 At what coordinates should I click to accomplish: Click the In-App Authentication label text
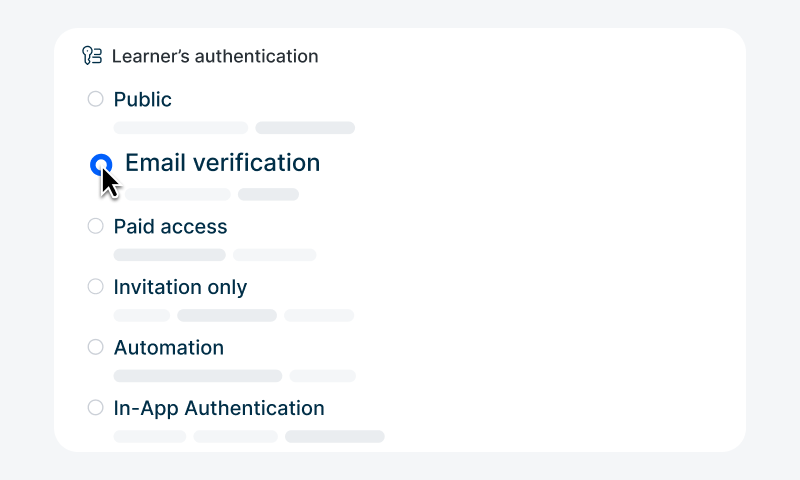point(219,409)
